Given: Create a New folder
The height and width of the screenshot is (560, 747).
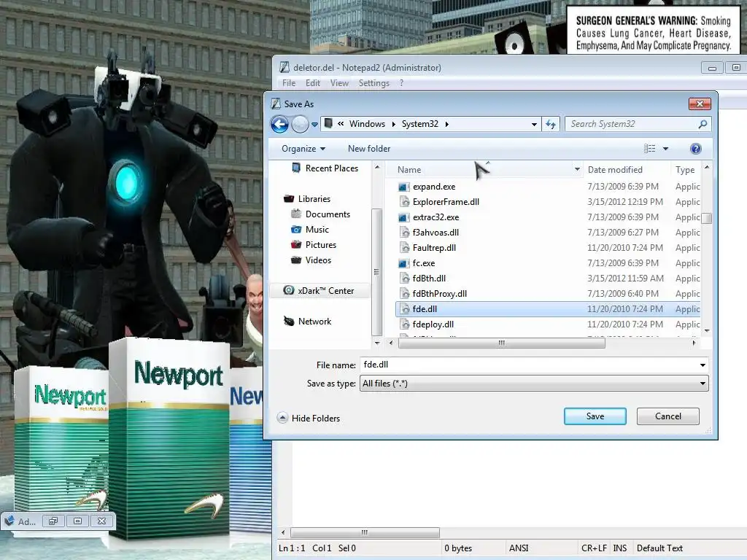Looking at the screenshot, I should 369,149.
